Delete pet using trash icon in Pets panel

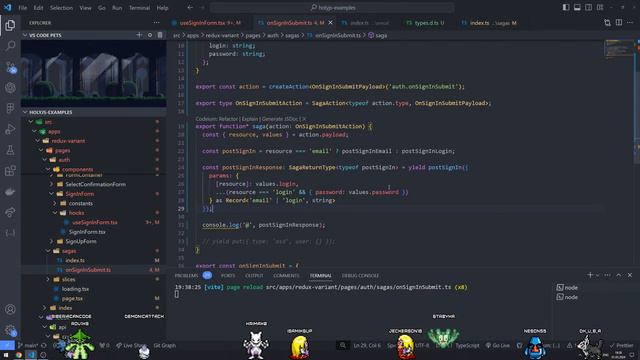160,35
